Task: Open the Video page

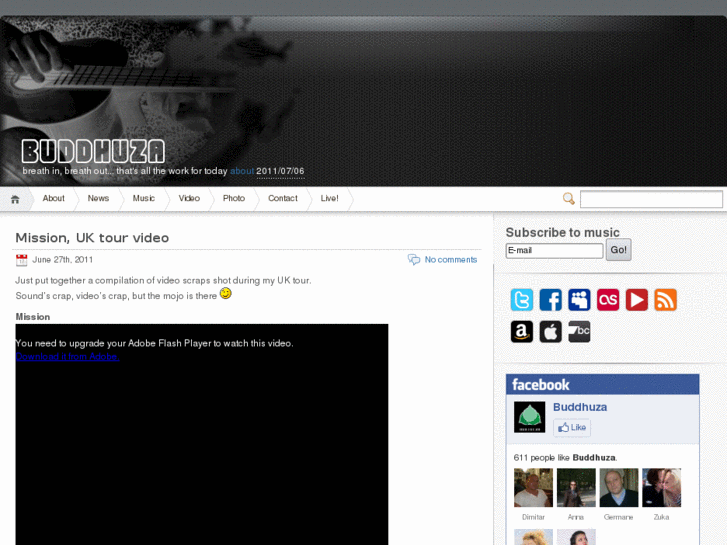Action: (189, 199)
